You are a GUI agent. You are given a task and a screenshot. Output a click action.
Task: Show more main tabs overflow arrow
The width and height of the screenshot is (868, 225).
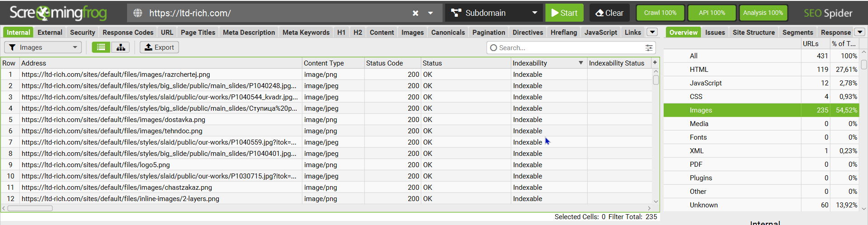[652, 32]
